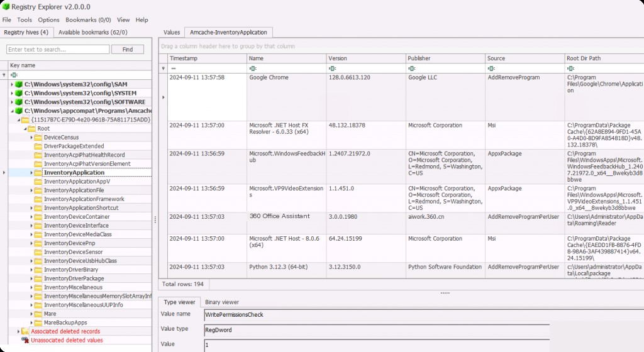Collapse the Root tree node
This screenshot has height=352, width=644.
(25, 128)
